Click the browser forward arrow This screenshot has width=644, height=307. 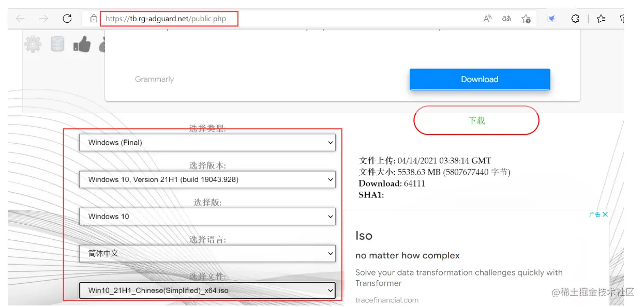tap(43, 19)
